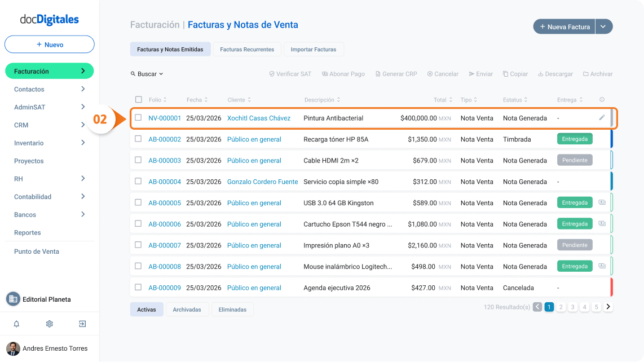Expand the Buscar search dropdown

click(x=147, y=74)
